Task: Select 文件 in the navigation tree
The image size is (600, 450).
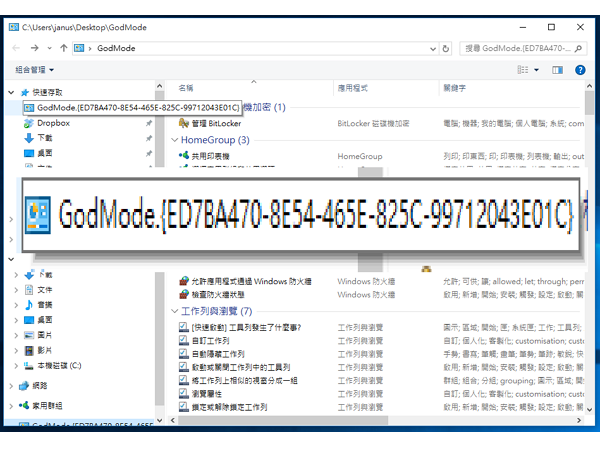Action: coord(45,290)
